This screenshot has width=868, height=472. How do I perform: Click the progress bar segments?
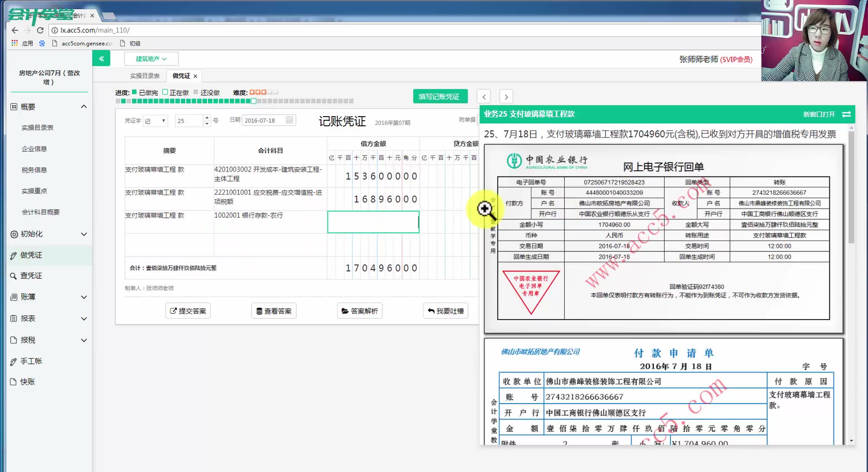[235, 101]
